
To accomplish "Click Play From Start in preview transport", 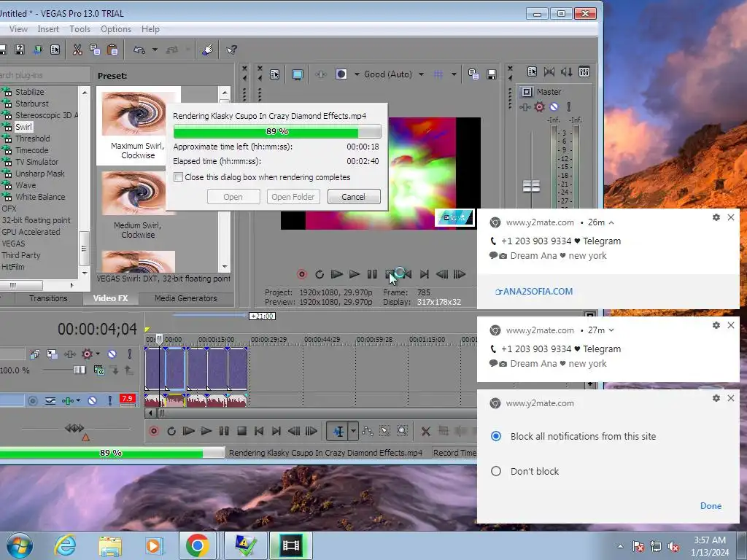I will click(x=337, y=274).
